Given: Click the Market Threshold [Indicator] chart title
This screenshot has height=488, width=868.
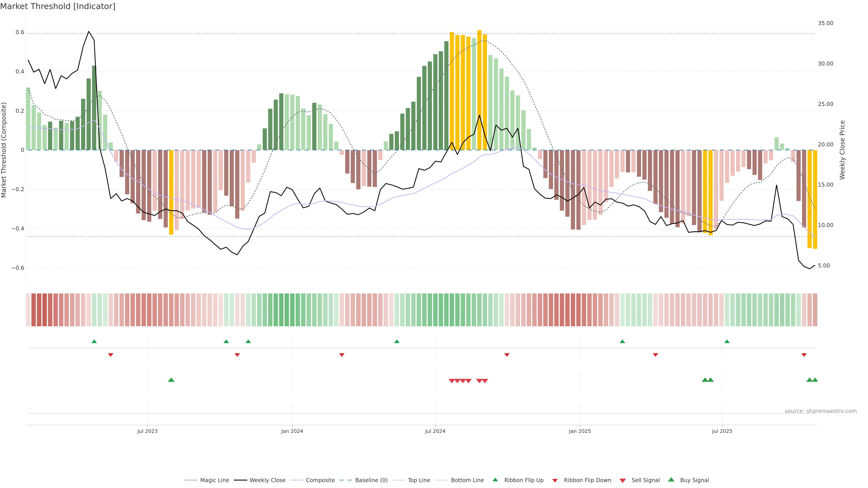Looking at the screenshot, I should [x=58, y=6].
